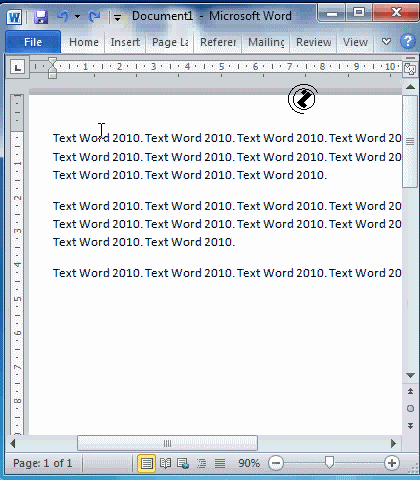This screenshot has height=480, width=420.
Task: Click the horizontal scrollbar right arrow
Action: (x=393, y=443)
